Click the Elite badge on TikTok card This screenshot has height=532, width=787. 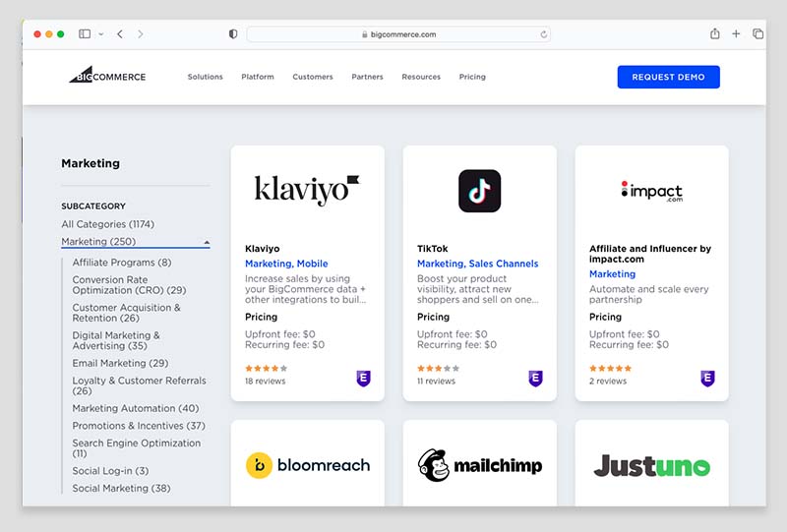click(x=535, y=378)
